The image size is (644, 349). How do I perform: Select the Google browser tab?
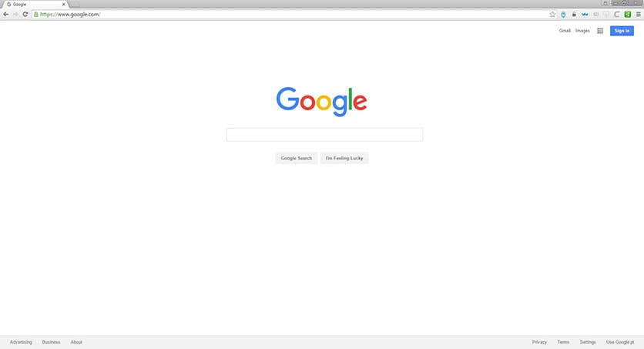coord(35,4)
